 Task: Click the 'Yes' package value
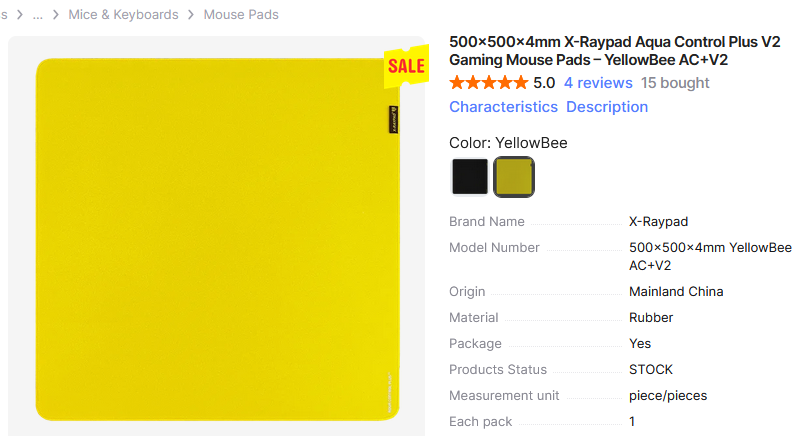[x=640, y=343]
